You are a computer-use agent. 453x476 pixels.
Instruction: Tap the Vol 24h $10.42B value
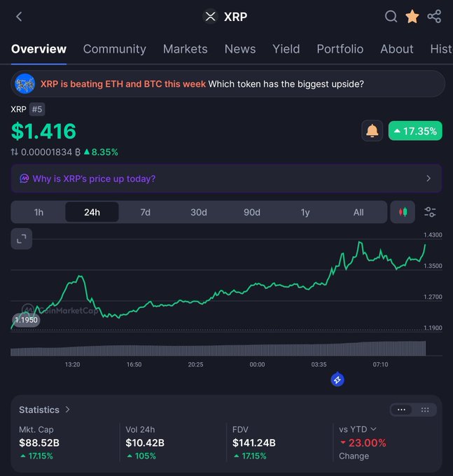tap(145, 443)
